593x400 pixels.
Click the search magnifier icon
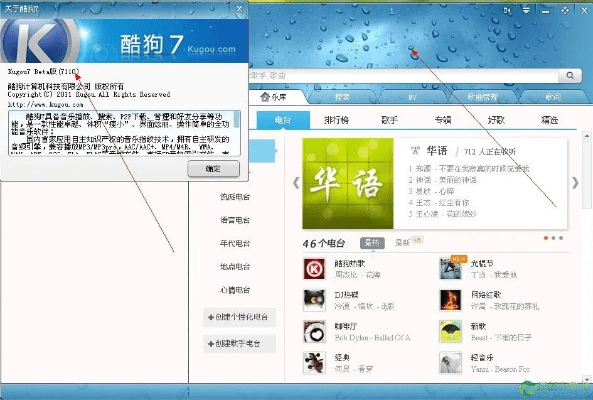click(x=570, y=76)
